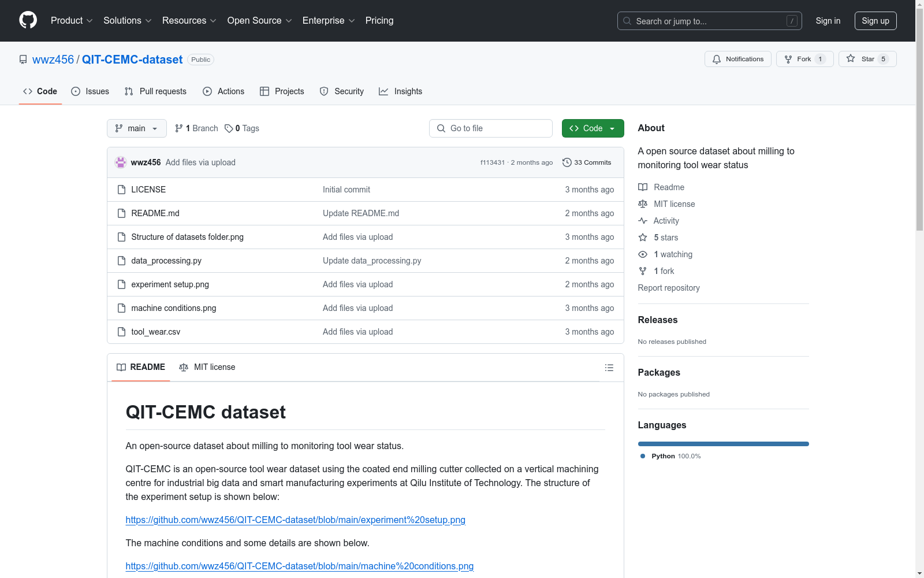The width and height of the screenshot is (924, 578).
Task: Switch to the Pull requests tab
Action: point(155,91)
